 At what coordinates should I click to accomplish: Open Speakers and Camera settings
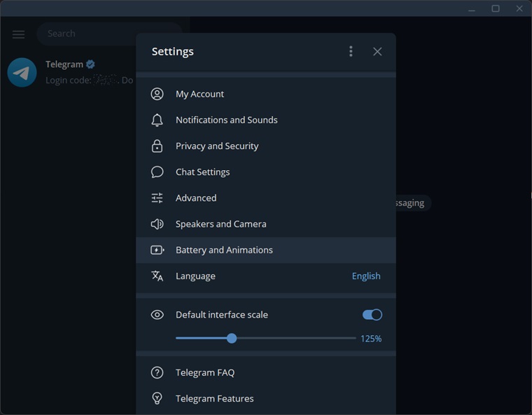point(266,224)
